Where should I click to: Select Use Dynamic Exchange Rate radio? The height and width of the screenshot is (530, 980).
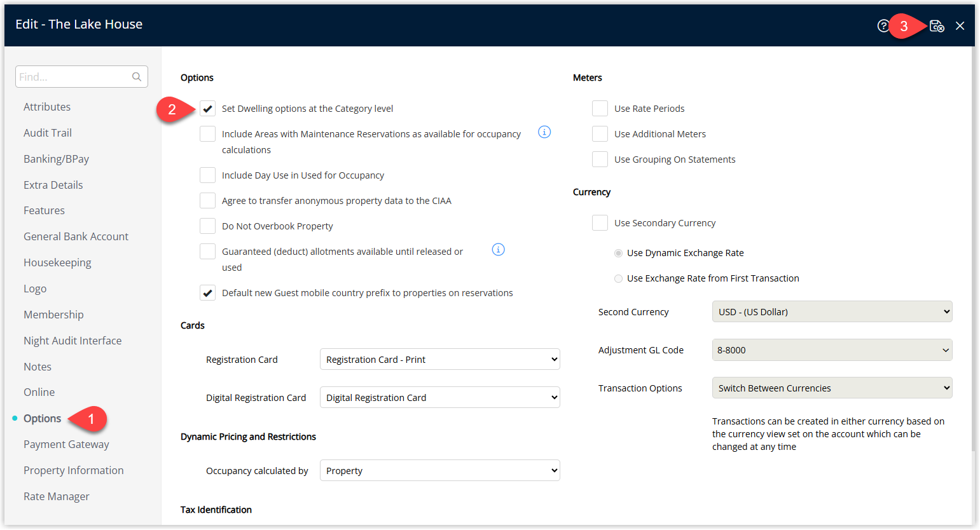pyautogui.click(x=618, y=253)
